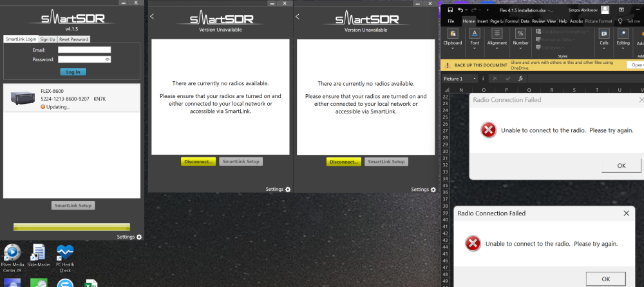
Task: Click the Undo arrow in Excel
Action: click(x=461, y=10)
